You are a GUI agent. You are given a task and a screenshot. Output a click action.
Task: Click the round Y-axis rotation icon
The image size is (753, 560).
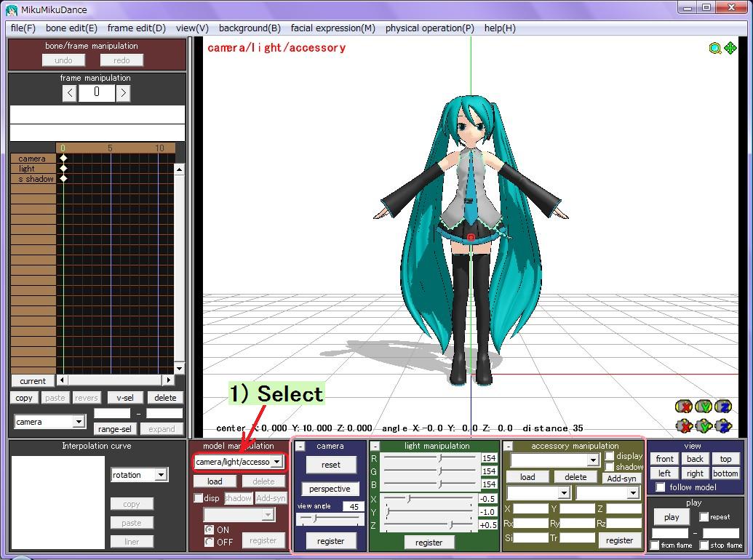[704, 407]
